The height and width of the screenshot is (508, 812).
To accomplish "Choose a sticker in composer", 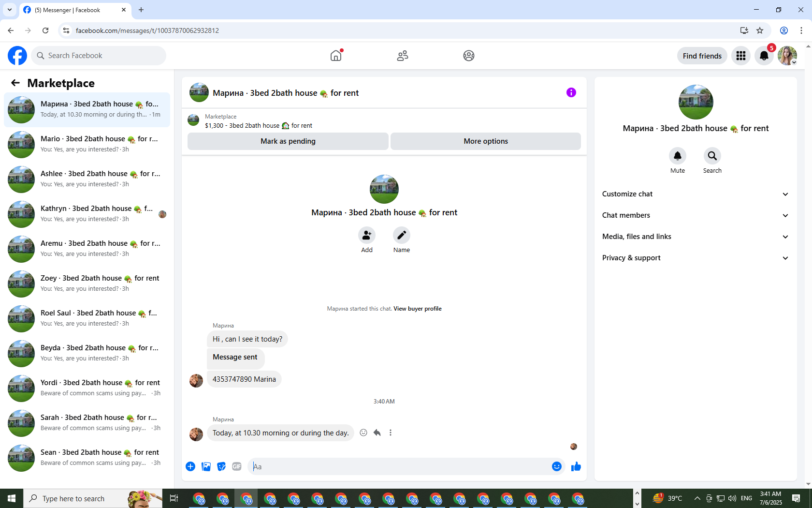I will click(221, 466).
